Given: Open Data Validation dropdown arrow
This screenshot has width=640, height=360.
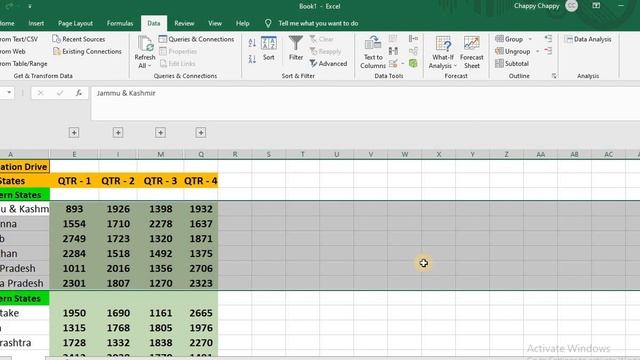Looking at the screenshot, I should tap(402, 64).
